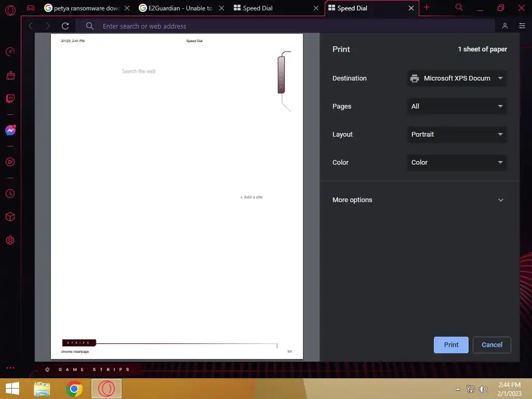532x399 pixels.
Task: Click the print preview page
Action: pyautogui.click(x=177, y=196)
